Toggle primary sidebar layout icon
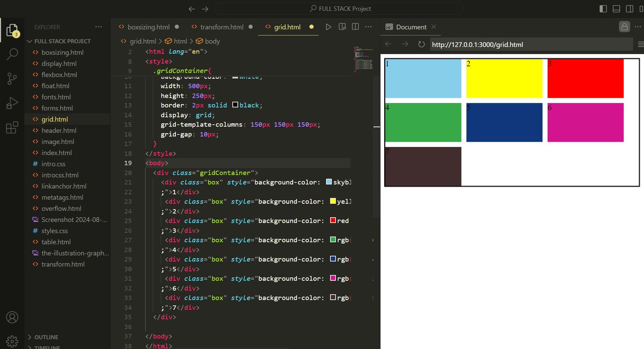This screenshot has height=349, width=644. [603, 9]
